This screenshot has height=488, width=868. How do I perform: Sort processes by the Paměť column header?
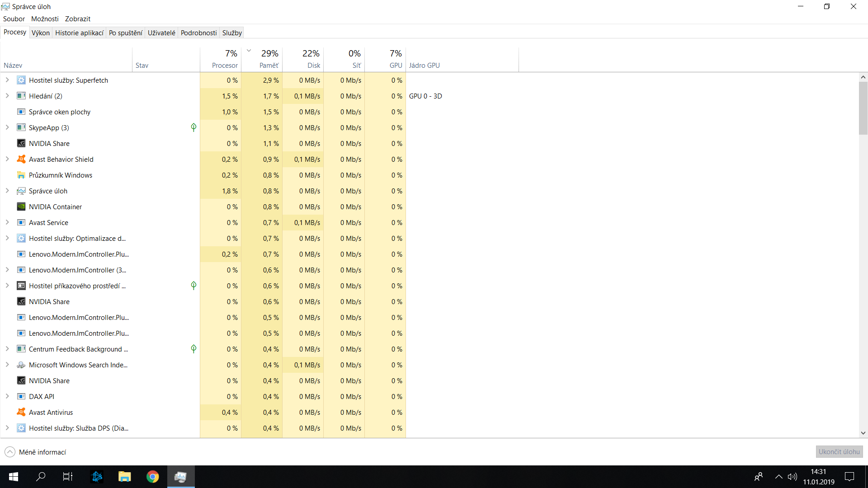pos(269,65)
